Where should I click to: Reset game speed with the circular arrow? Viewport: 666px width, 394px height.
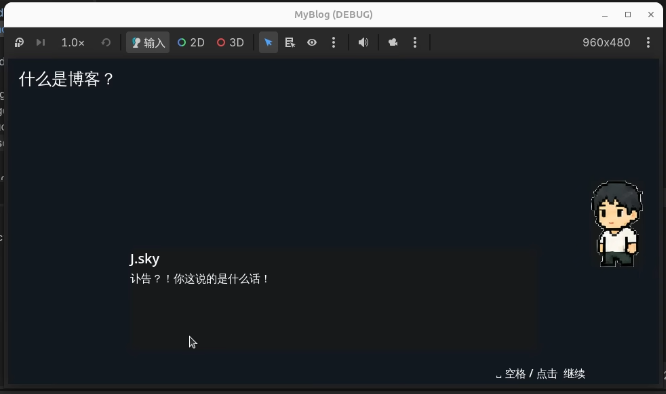(106, 42)
